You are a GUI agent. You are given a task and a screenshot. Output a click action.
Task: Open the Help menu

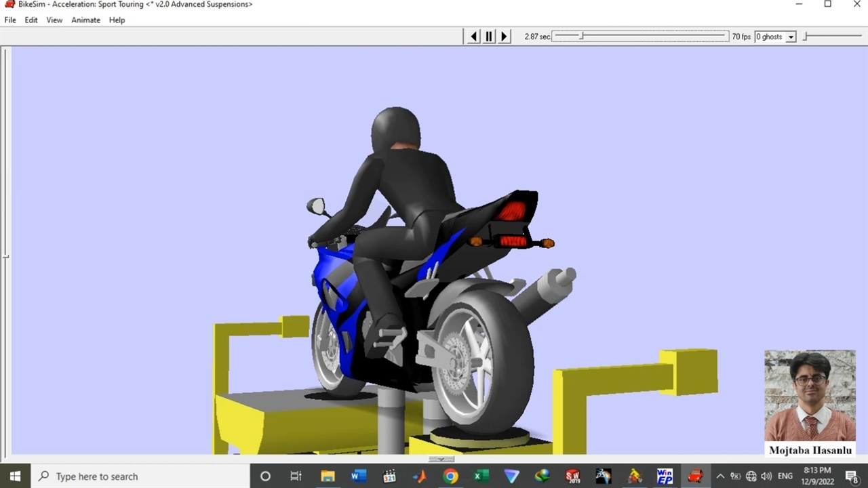point(117,20)
